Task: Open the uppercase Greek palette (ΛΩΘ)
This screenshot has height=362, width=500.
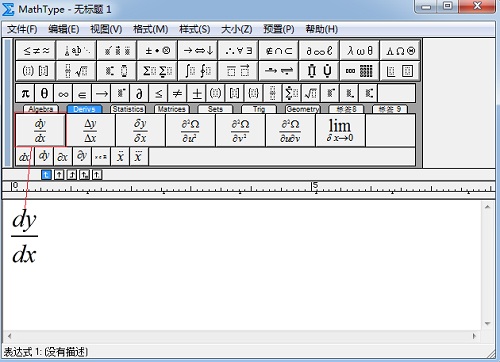Action: (x=400, y=51)
